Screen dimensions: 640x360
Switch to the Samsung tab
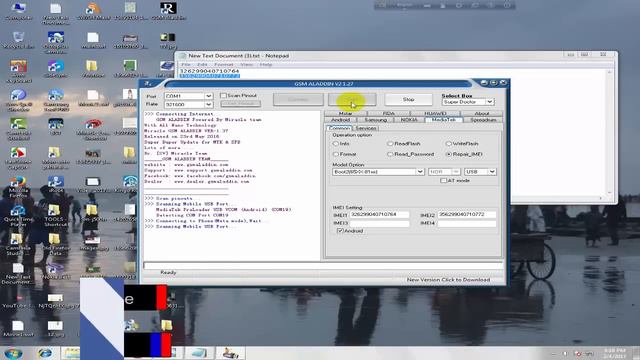[x=376, y=120]
